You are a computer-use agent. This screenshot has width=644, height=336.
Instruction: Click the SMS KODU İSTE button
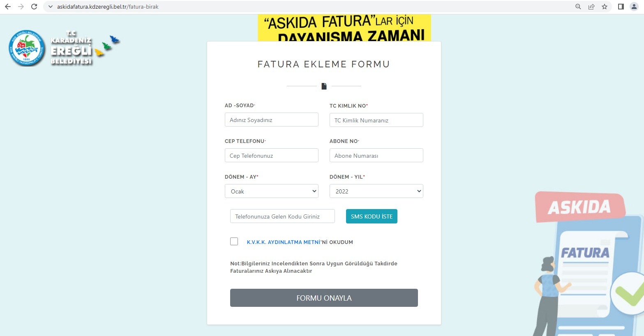click(x=372, y=216)
